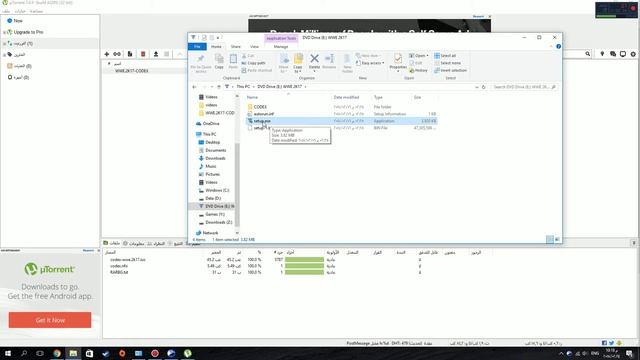Switch to the Home tab in Explorer
The height and width of the screenshot is (360, 640).
tap(216, 47)
